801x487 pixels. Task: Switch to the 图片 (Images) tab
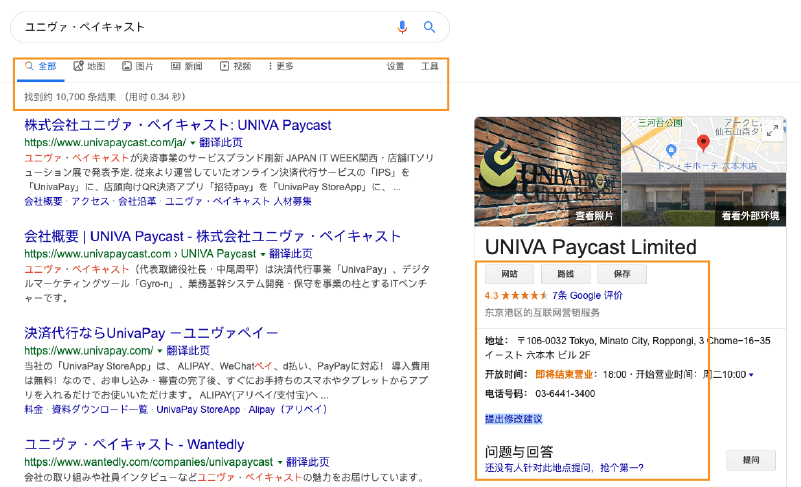pos(138,66)
